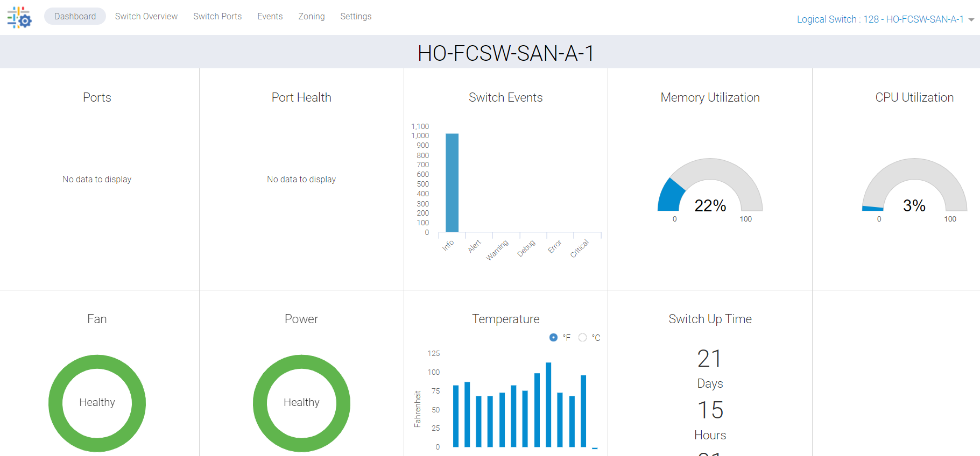Viewport: 980px width, 456px height.
Task: Click the tallest temperature chart bar
Action: [548, 404]
